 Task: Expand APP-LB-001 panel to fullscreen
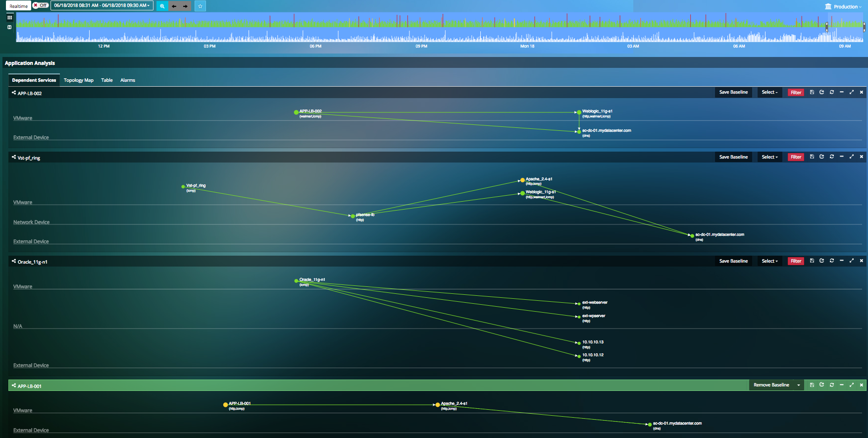(x=852, y=385)
